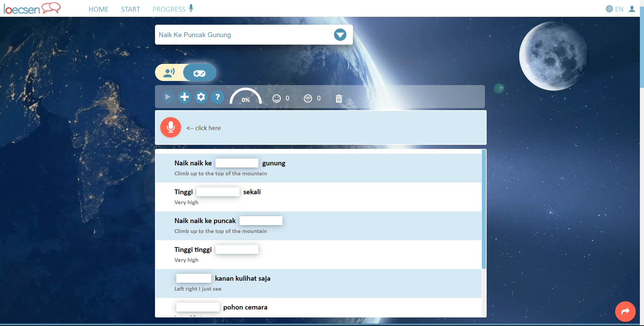Switch to listening mode toggle
644x326 pixels.
(169, 73)
